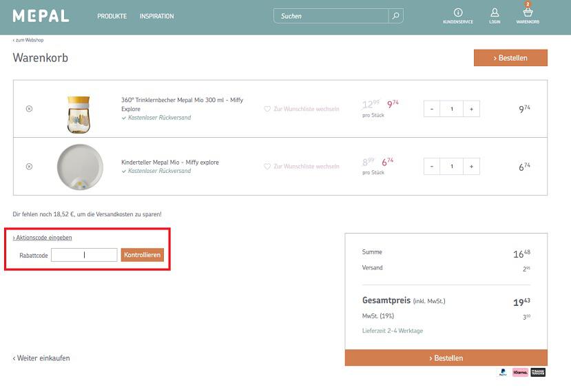571x392 pixels.
Task: Move Trinklernbecher to Wunschliste
Action: [x=307, y=109]
